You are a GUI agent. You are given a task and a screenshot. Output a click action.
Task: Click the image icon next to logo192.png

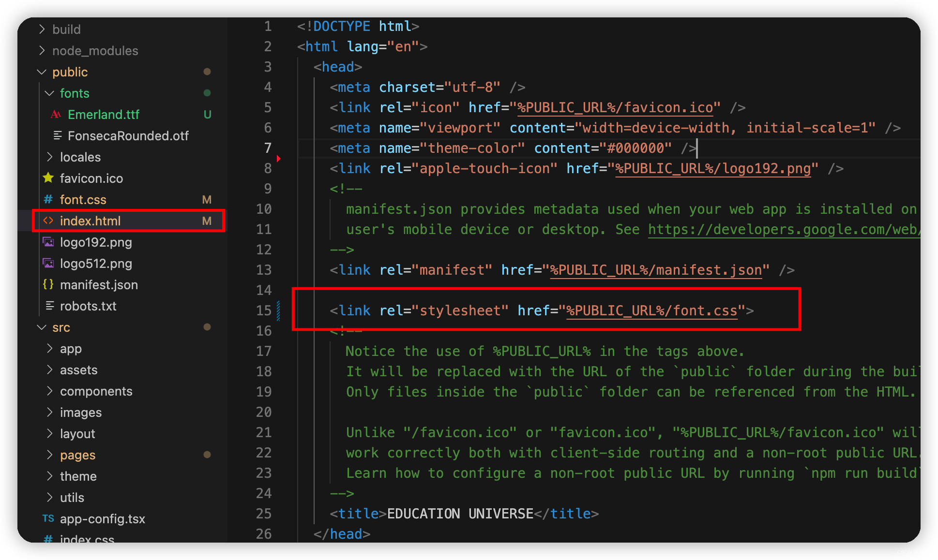coord(48,242)
